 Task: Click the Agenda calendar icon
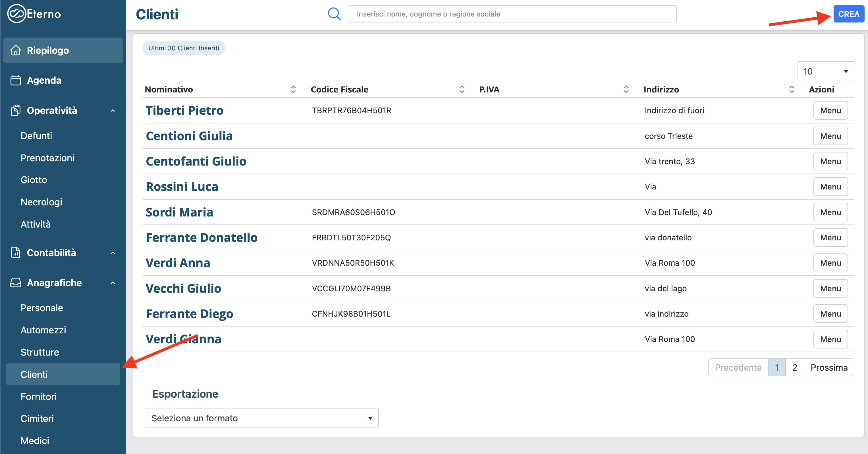pos(16,80)
